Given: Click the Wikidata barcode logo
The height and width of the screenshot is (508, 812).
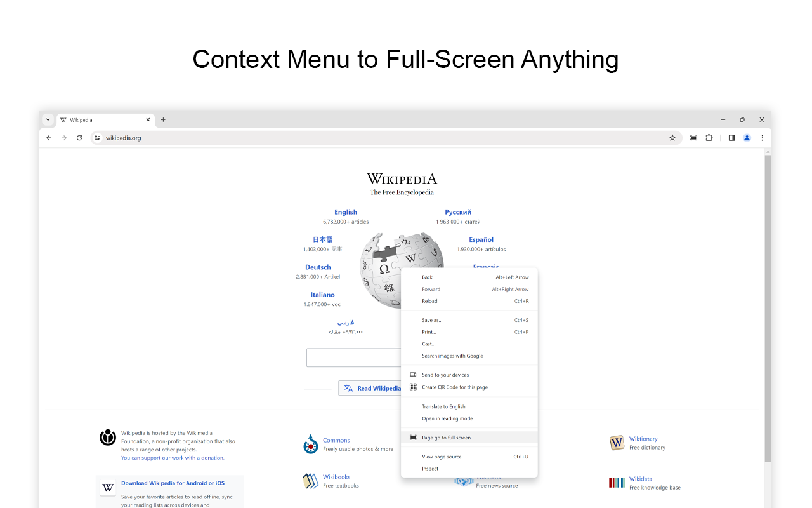Looking at the screenshot, I should click(x=617, y=483).
